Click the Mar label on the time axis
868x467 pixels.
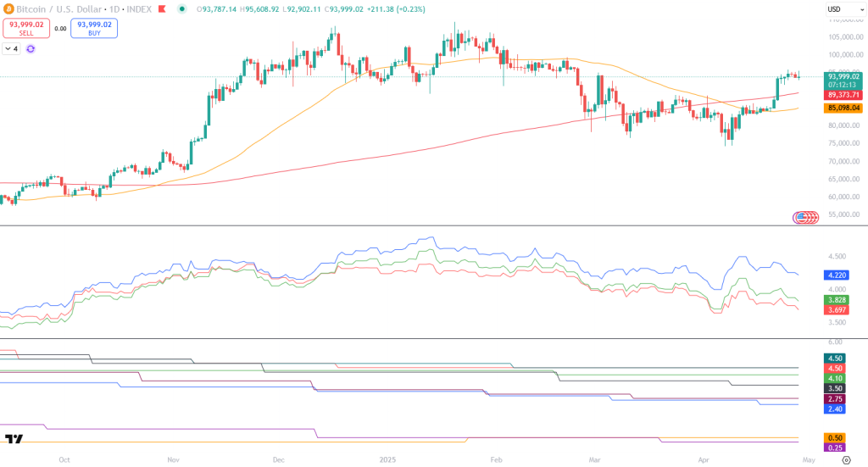point(594,460)
